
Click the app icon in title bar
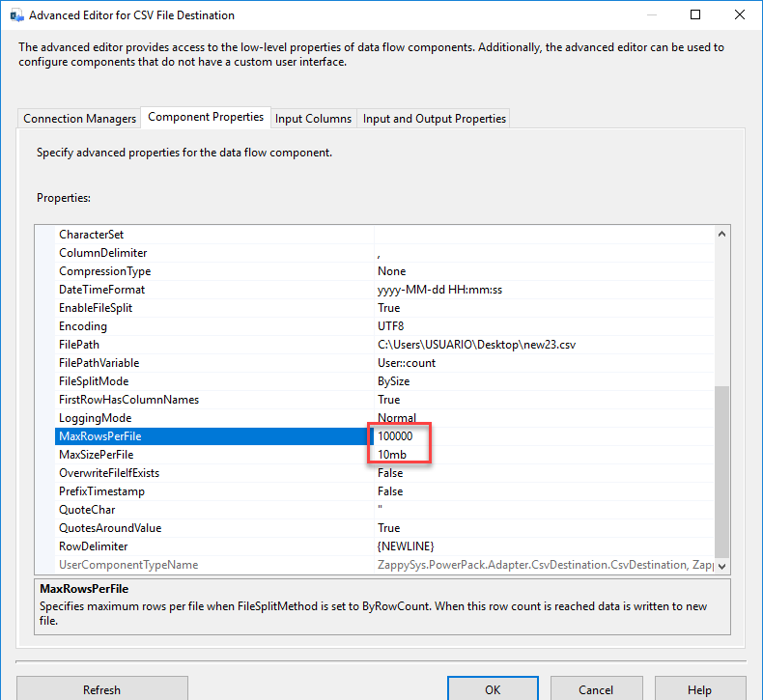[x=16, y=15]
